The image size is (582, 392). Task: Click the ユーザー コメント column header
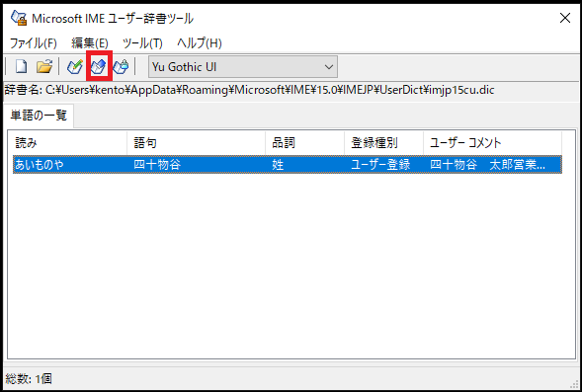492,143
